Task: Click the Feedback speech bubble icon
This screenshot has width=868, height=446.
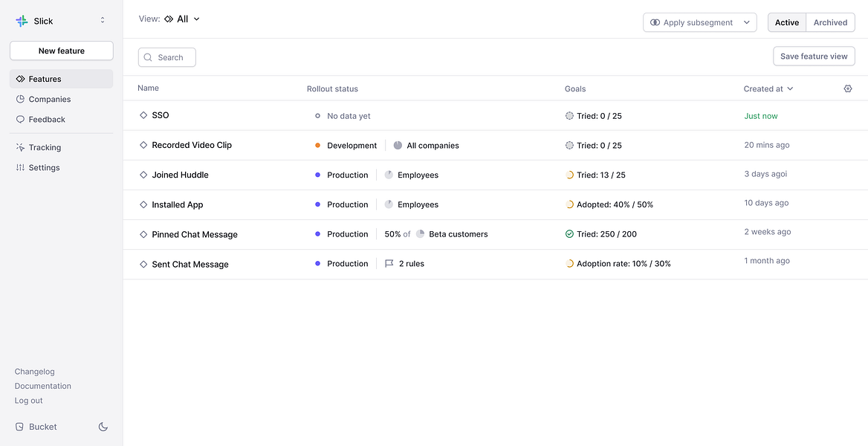Action: click(x=21, y=119)
